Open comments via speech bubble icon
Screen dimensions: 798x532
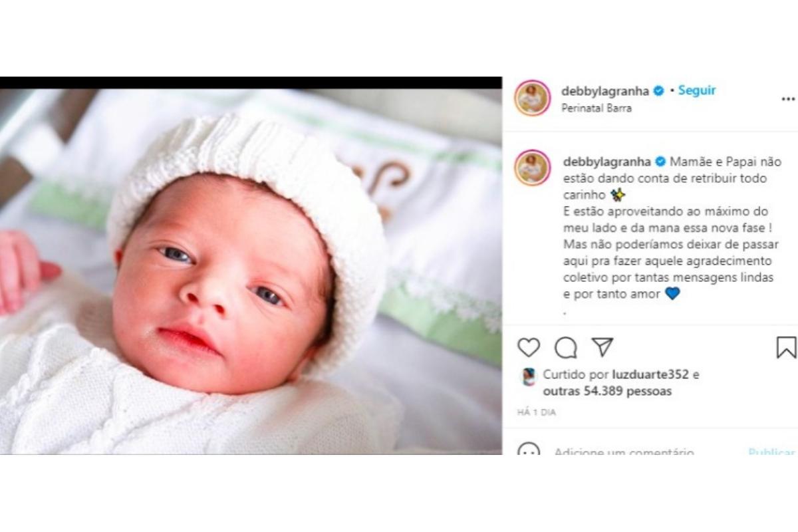(x=566, y=347)
